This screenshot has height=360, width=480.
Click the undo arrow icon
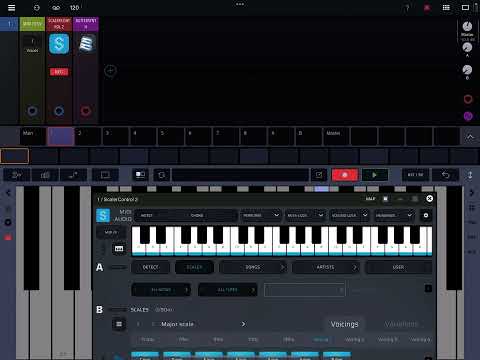coord(445,175)
